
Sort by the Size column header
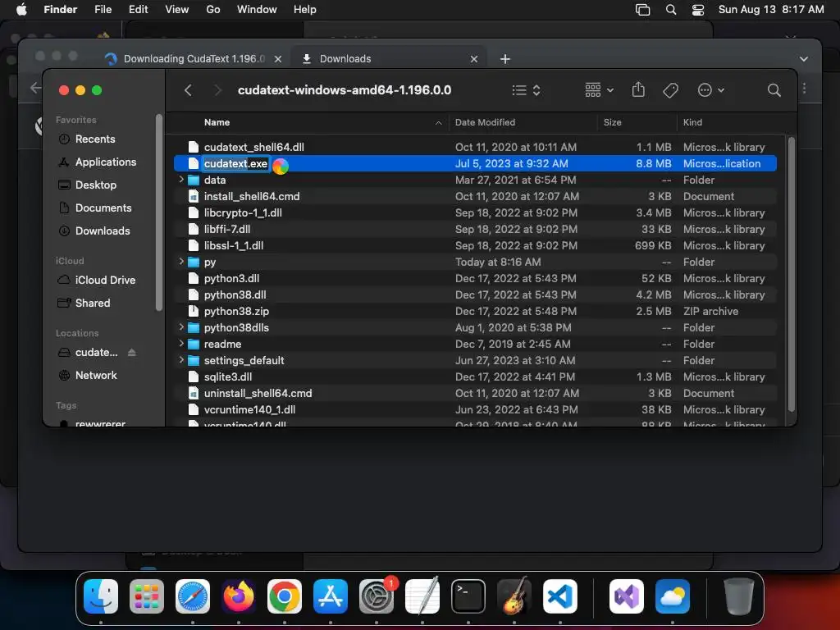pyautogui.click(x=612, y=122)
